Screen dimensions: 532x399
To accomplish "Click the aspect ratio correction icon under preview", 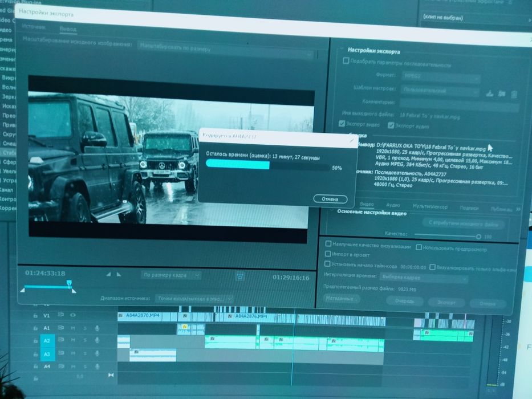I will click(240, 276).
